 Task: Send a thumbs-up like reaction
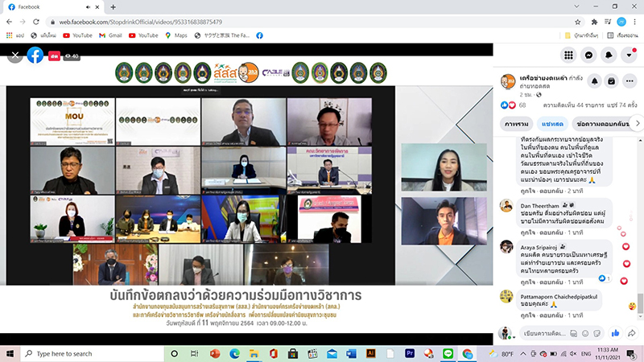[615, 333]
